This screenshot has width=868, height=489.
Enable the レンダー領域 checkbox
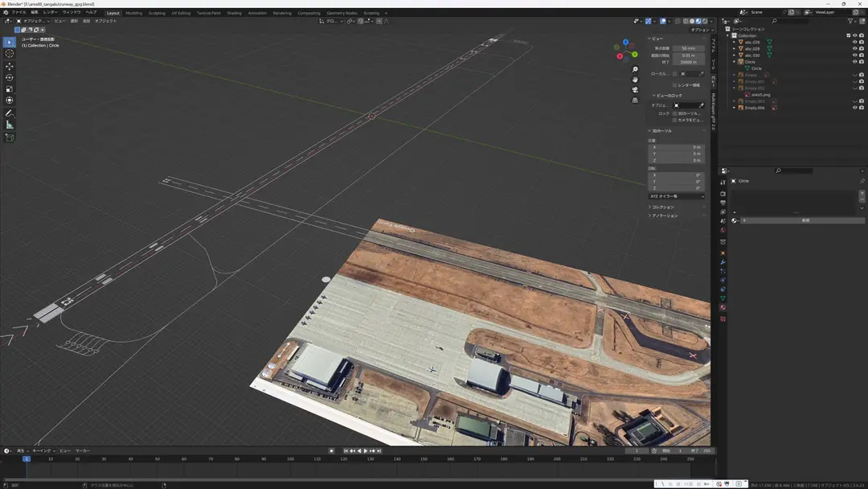click(x=674, y=85)
